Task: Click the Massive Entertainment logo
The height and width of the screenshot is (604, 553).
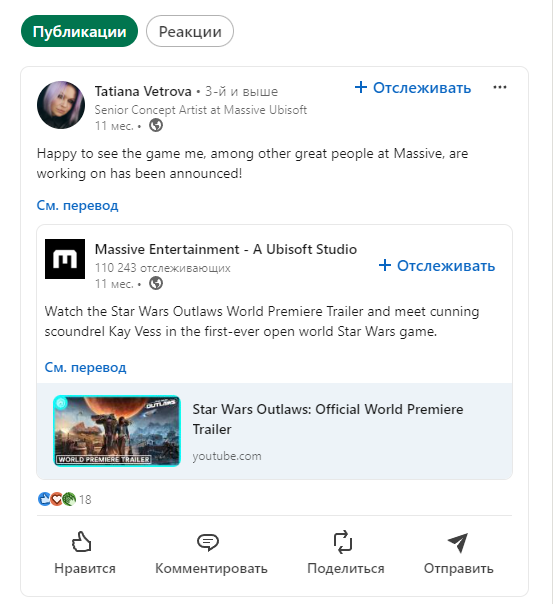Action: click(x=65, y=259)
